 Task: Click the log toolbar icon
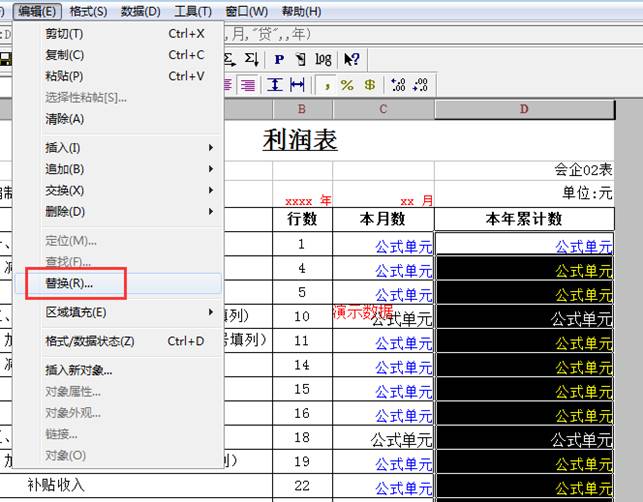[323, 60]
